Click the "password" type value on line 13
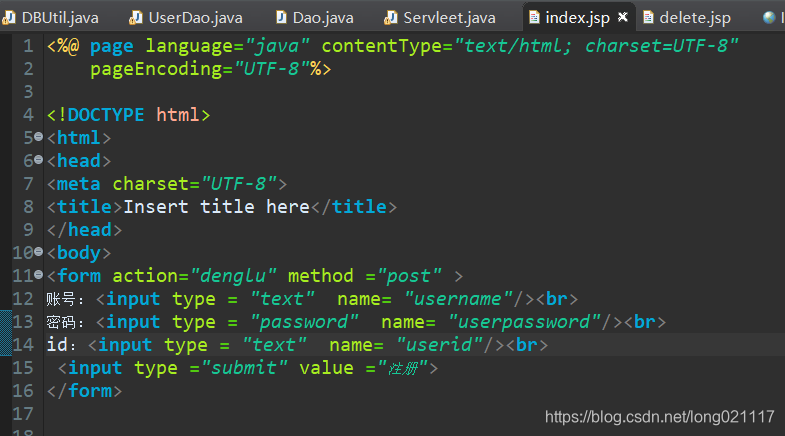Image resolution: width=785 pixels, height=436 pixels. [x=304, y=322]
